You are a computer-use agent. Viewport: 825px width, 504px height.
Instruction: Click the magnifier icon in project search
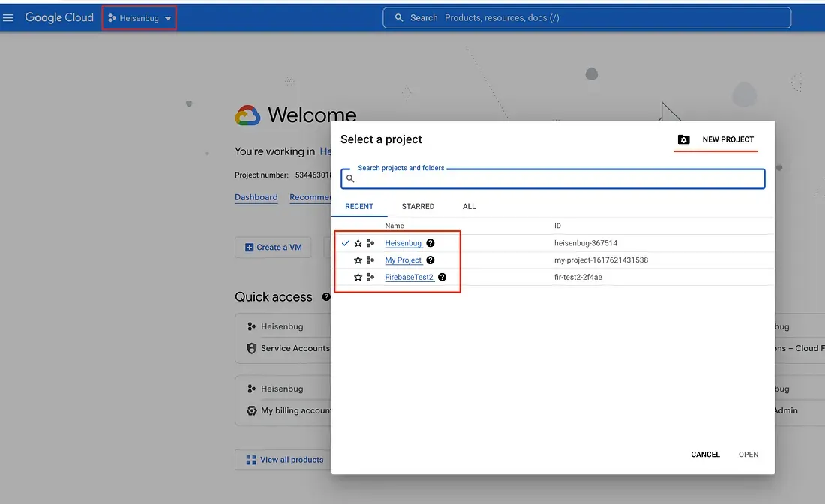[350, 178]
